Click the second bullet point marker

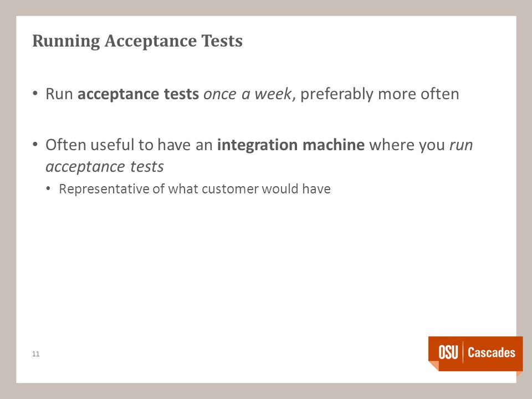click(35, 144)
